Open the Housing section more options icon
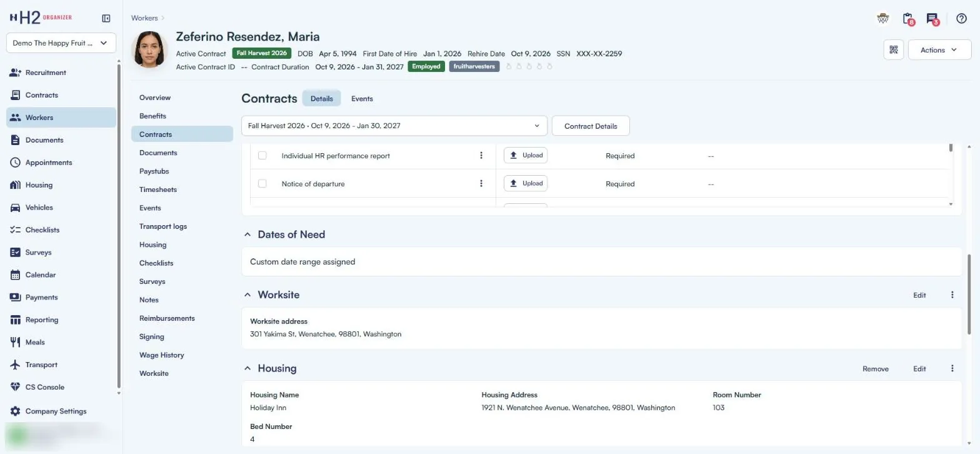 pyautogui.click(x=952, y=369)
